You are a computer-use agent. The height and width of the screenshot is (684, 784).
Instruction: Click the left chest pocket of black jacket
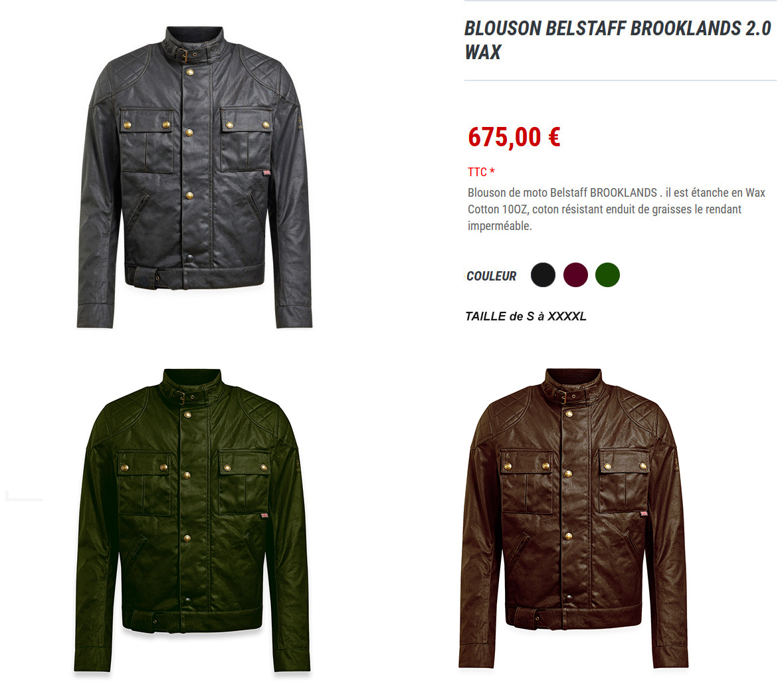(146, 140)
